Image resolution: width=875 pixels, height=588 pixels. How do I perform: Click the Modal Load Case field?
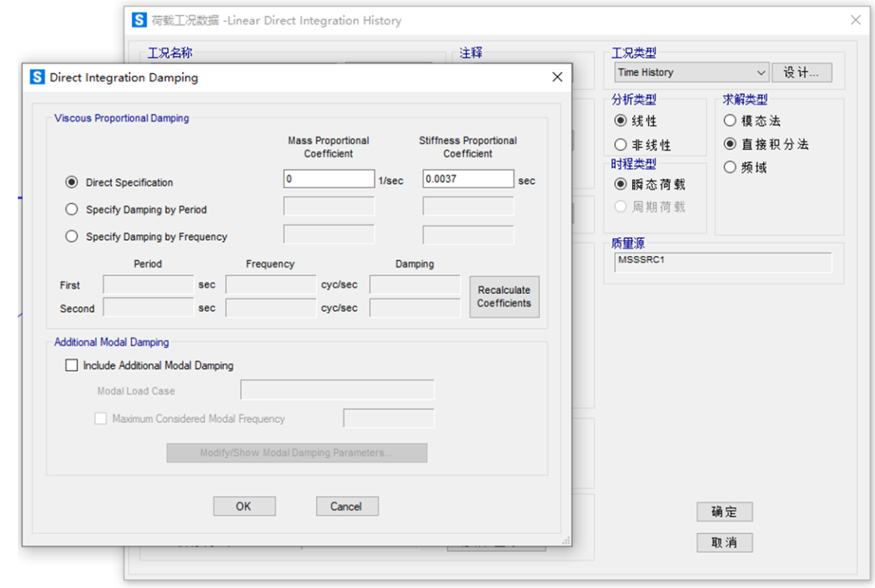(337, 390)
